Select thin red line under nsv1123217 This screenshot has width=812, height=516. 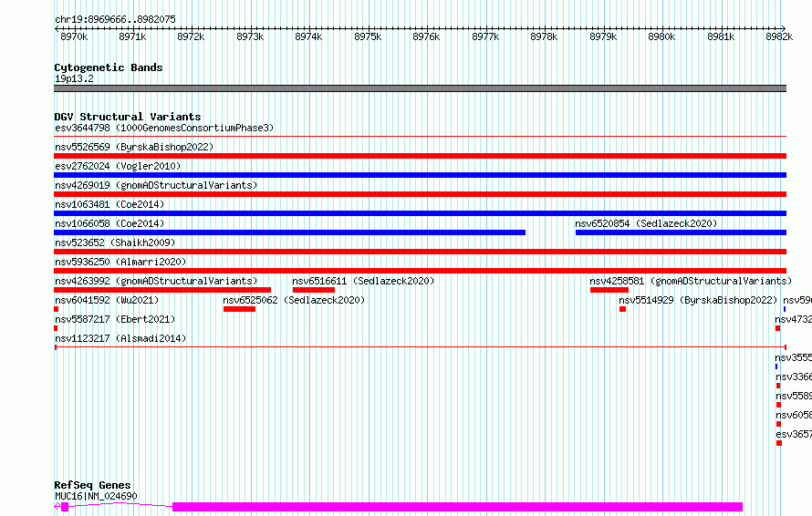420,346
